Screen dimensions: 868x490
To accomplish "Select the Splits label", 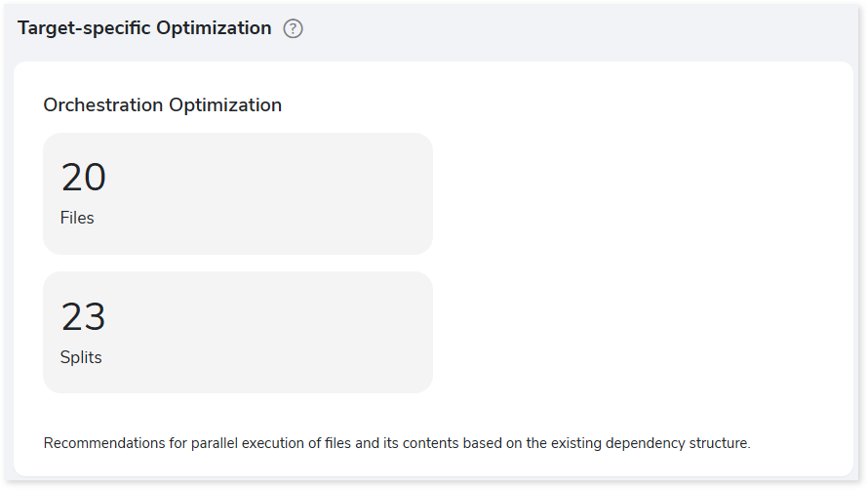I will [81, 357].
